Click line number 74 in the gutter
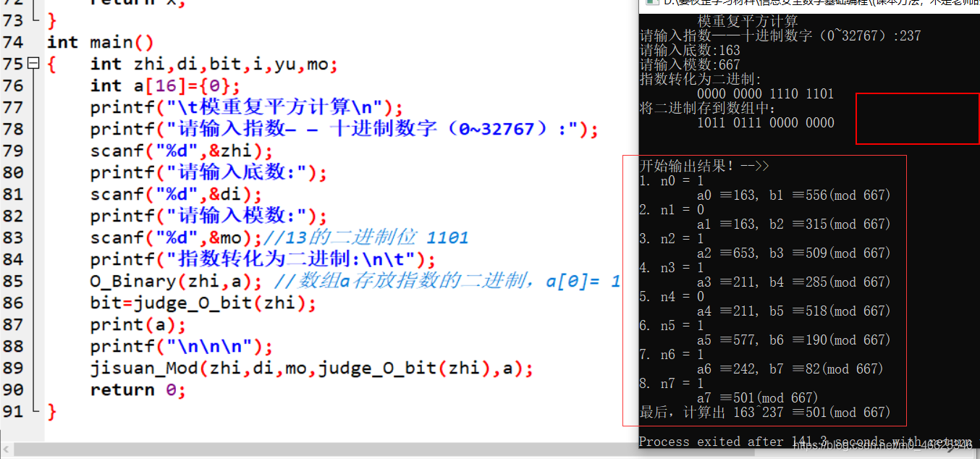This screenshot has width=980, height=459. point(12,42)
